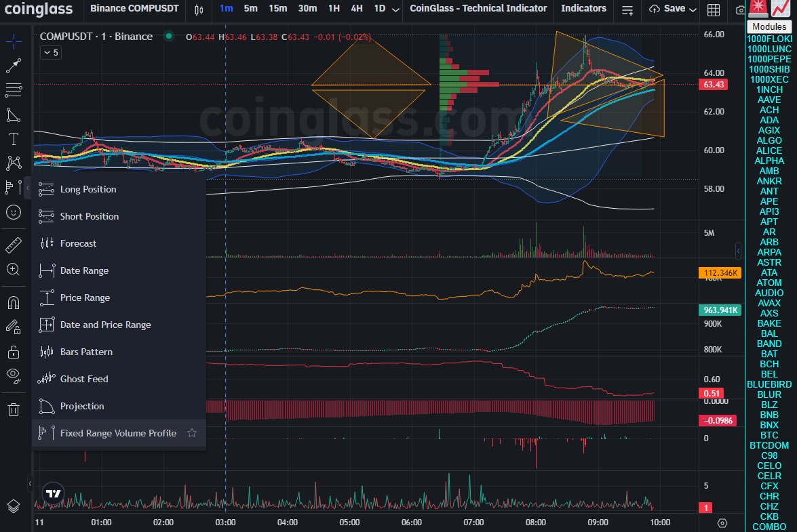Switch to the 1H timeframe
Viewport: 797px width, 532px height.
pyautogui.click(x=334, y=9)
